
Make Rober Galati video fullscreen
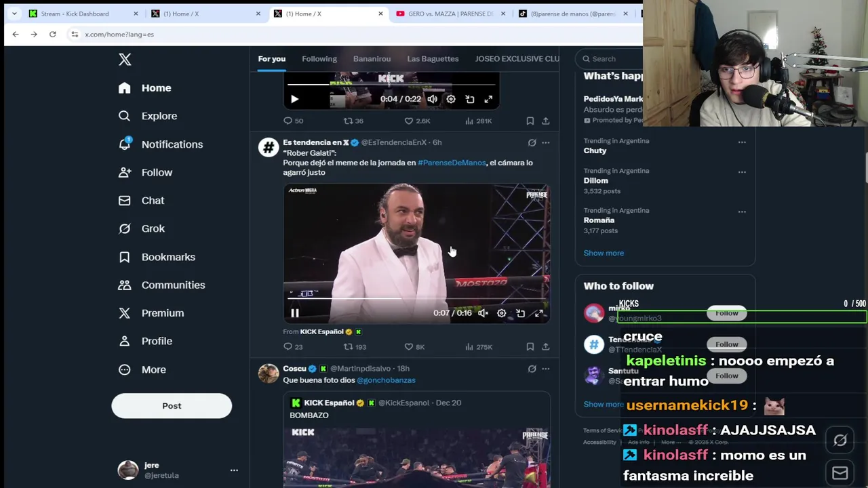pyautogui.click(x=538, y=313)
